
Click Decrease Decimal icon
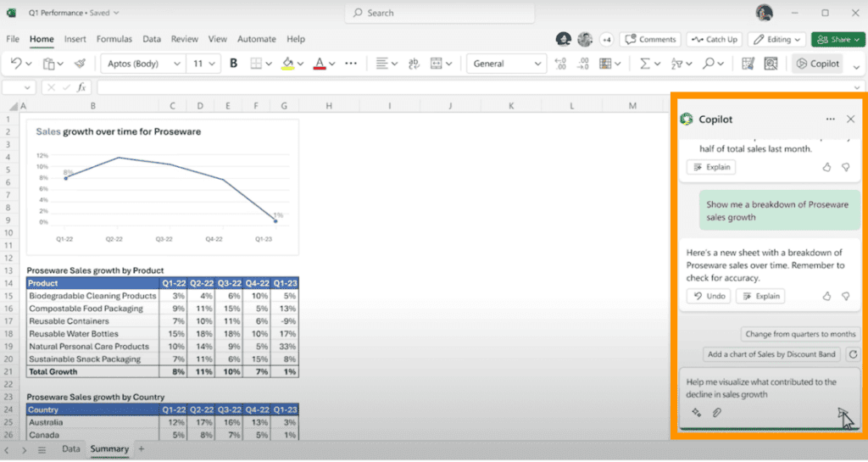pos(560,64)
